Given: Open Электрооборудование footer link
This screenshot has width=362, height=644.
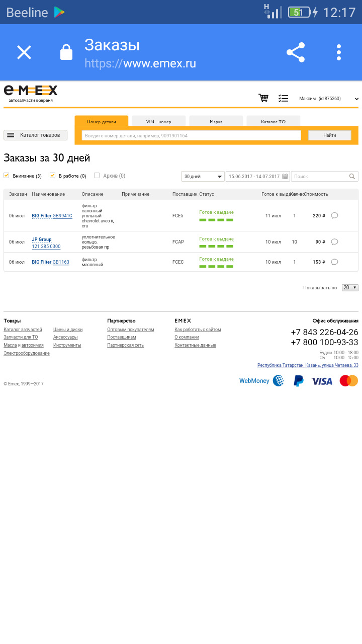Looking at the screenshot, I should pos(27,353).
